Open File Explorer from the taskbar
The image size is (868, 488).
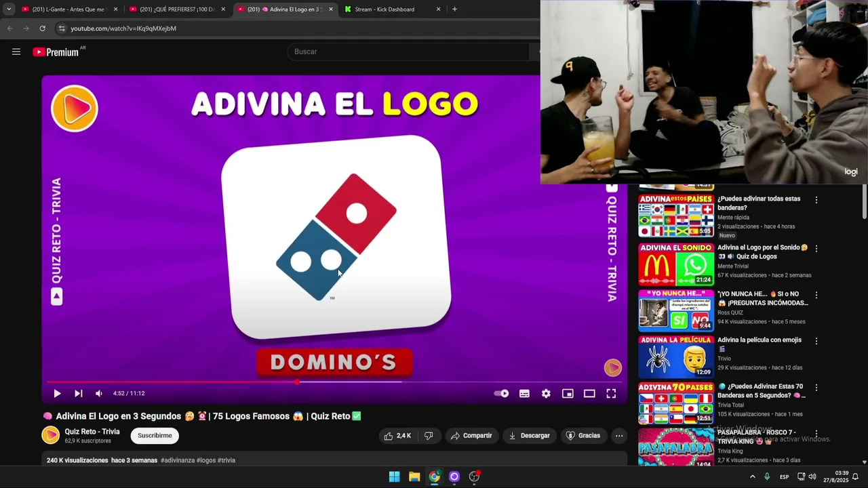click(x=414, y=476)
